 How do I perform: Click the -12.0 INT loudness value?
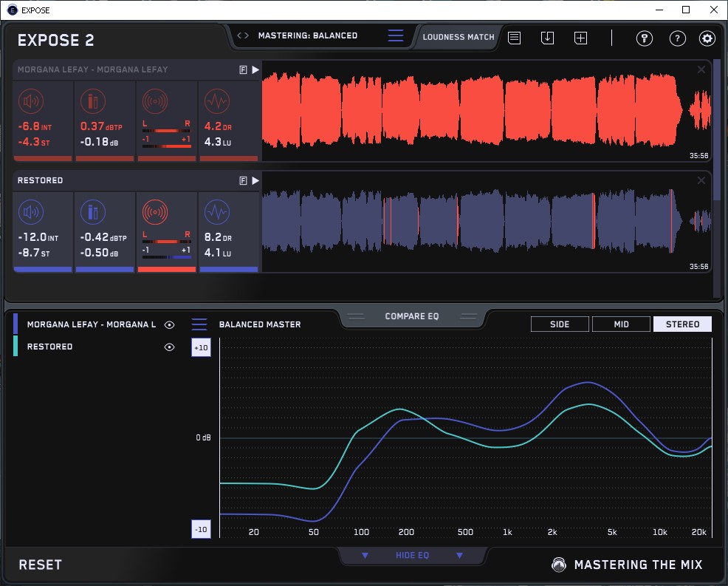click(x=38, y=237)
